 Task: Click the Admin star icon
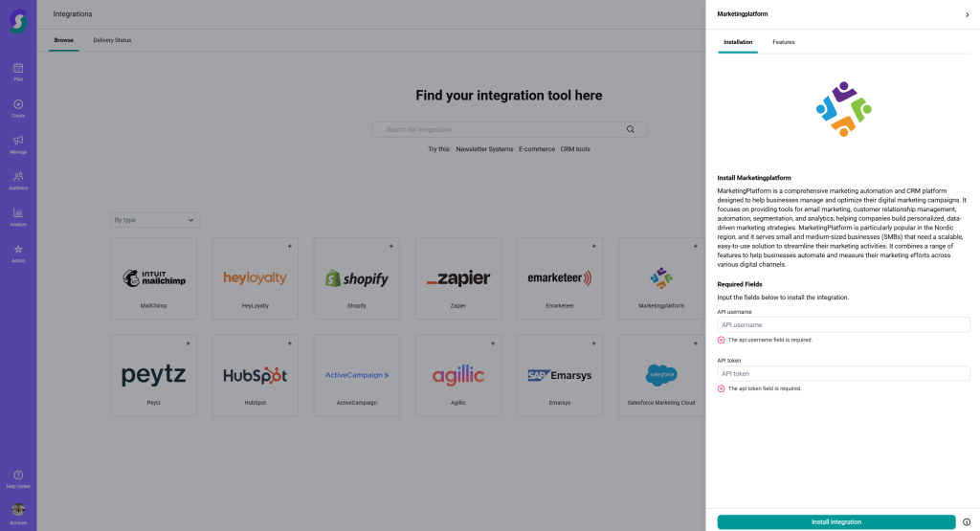tap(18, 250)
